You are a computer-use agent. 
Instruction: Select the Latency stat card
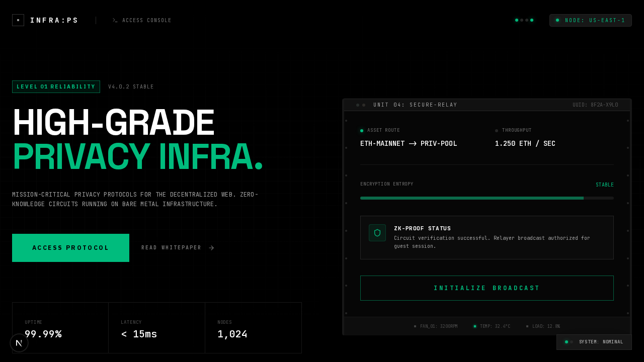156,328
